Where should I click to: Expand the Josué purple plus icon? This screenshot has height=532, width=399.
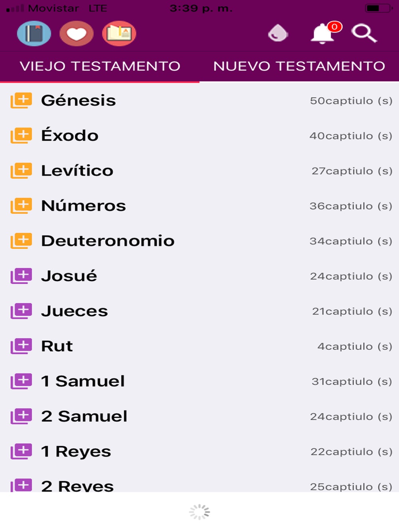tap(21, 276)
